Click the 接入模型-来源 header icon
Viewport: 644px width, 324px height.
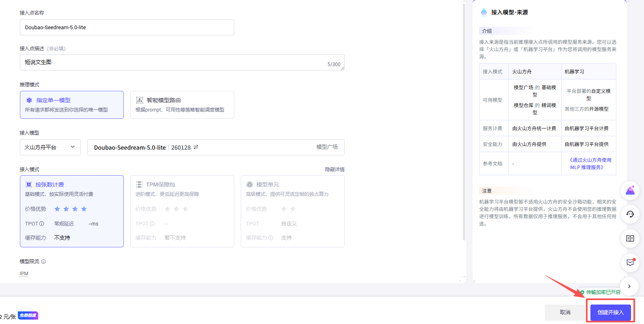point(484,12)
